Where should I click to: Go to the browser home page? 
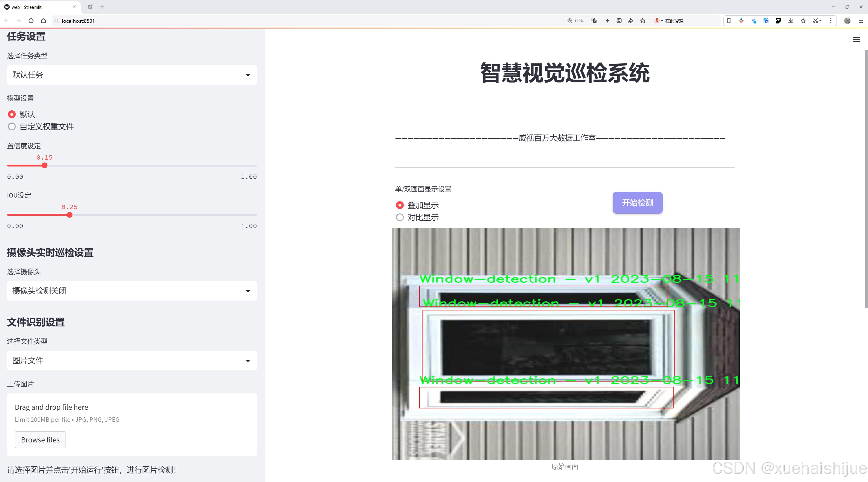click(43, 20)
